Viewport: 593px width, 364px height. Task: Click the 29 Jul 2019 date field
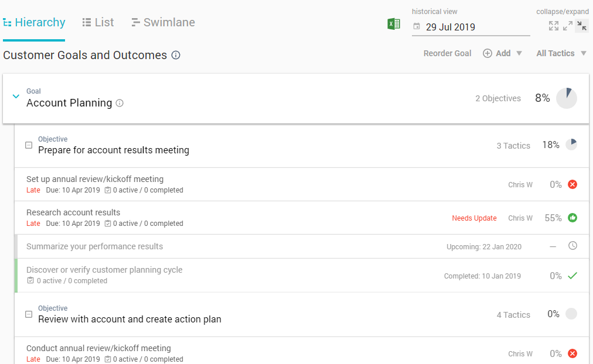471,27
